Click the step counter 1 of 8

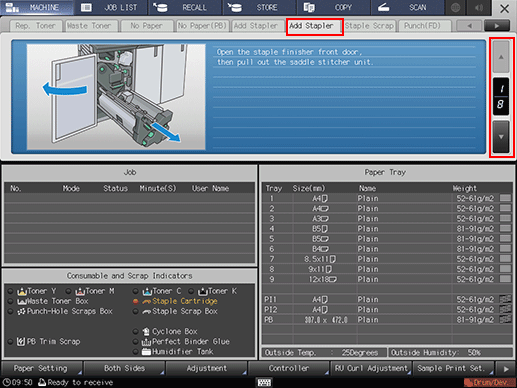(501, 97)
